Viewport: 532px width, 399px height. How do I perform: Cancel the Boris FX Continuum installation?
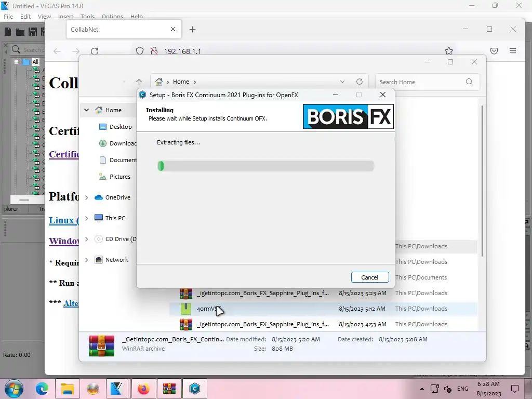369,277
